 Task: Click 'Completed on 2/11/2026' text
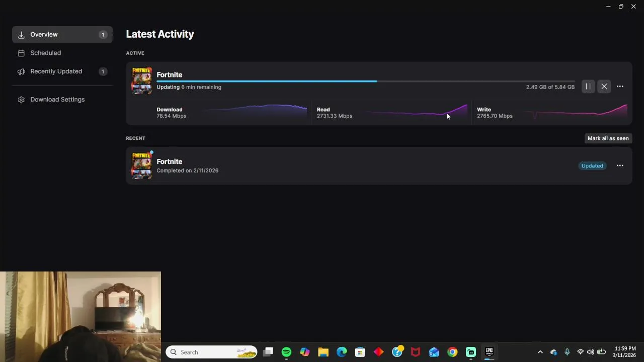(187, 170)
